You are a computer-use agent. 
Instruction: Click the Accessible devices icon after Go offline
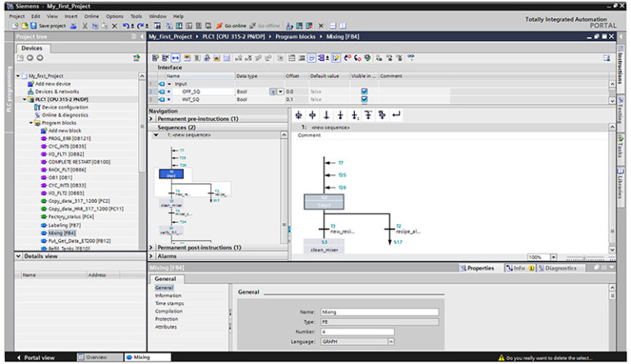pyautogui.click(x=289, y=25)
